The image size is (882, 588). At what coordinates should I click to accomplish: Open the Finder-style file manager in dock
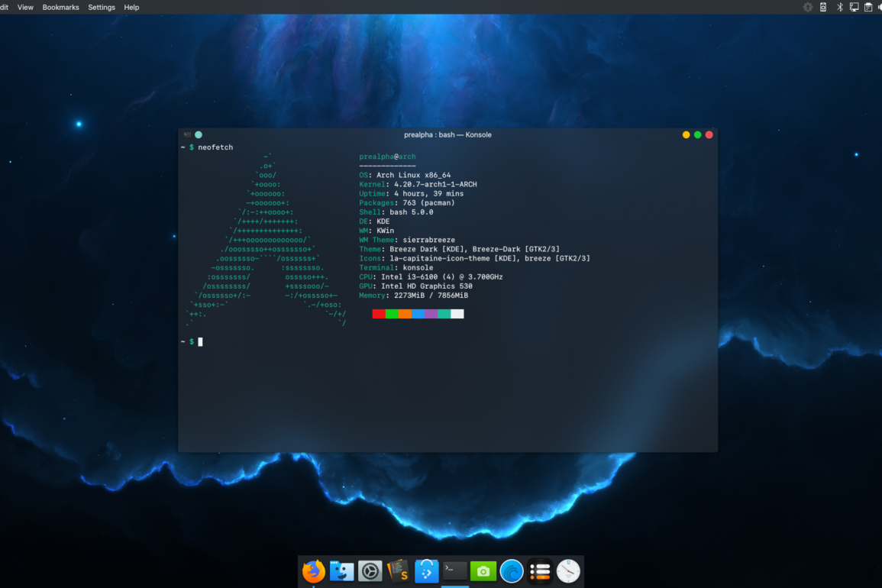[x=341, y=571]
